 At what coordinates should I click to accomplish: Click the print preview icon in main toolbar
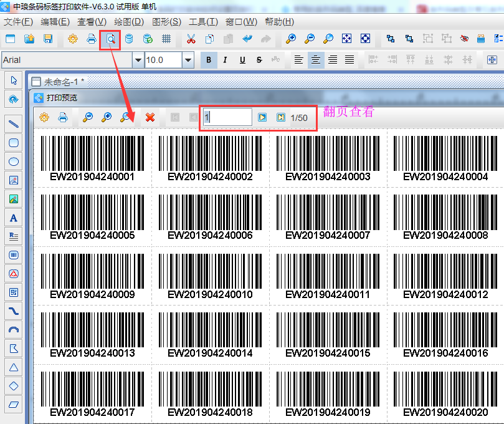[x=110, y=39]
